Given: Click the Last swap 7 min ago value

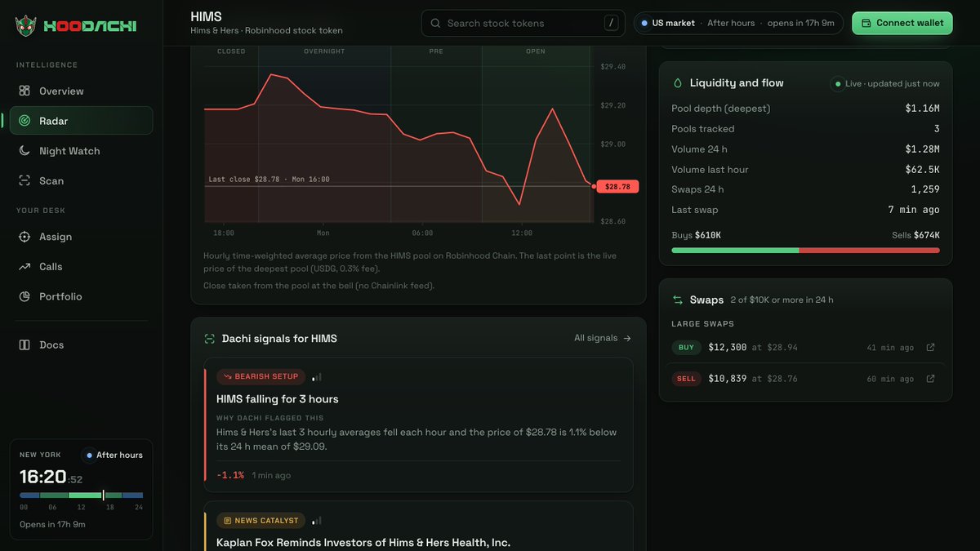Looking at the screenshot, I should 913,210.
